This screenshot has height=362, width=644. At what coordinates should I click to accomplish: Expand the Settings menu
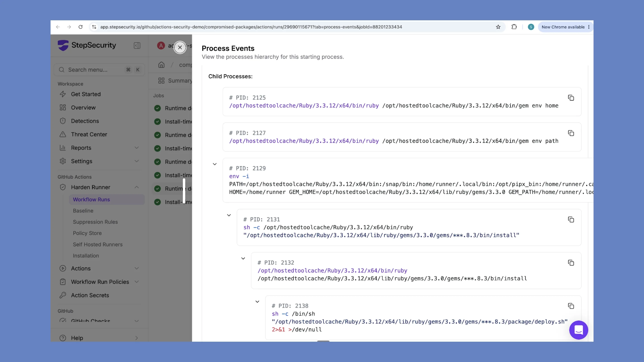(x=99, y=161)
